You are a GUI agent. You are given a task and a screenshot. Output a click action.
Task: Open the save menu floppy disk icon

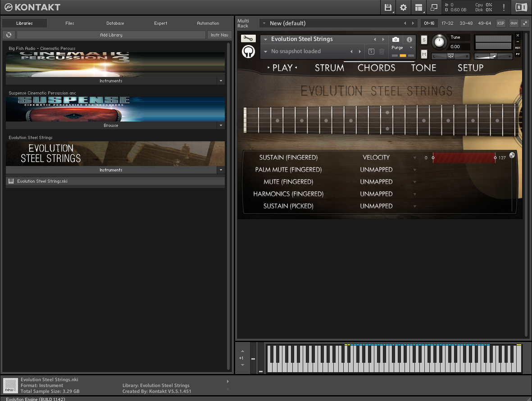pyautogui.click(x=388, y=8)
